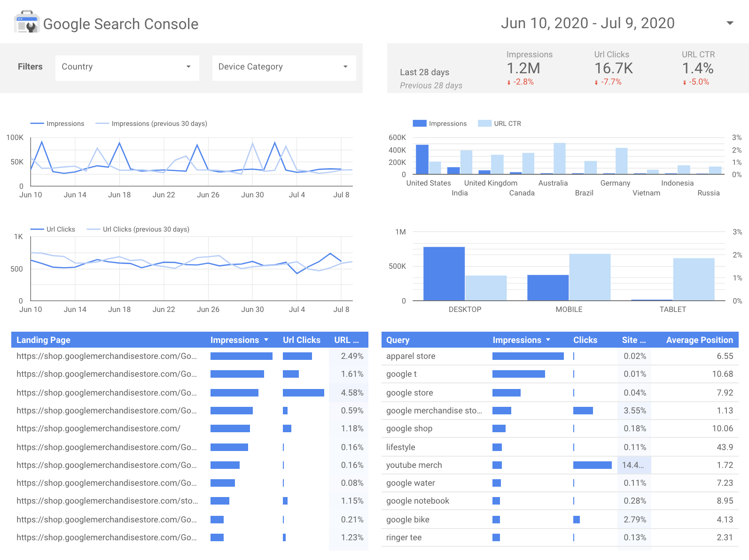Click the 'google merchandise sto...' query
The image size is (749, 560).
(434, 411)
